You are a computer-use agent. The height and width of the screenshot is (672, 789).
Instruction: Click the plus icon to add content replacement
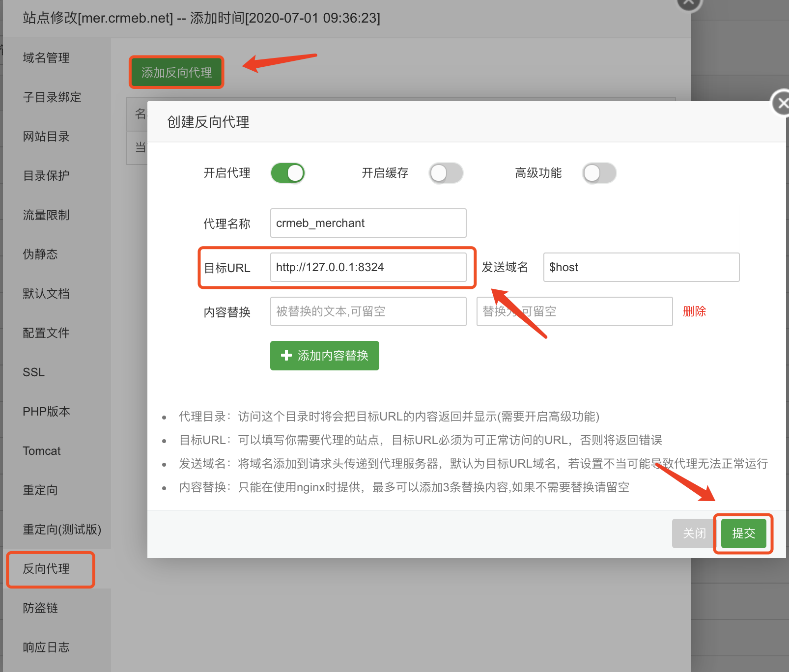[286, 355]
